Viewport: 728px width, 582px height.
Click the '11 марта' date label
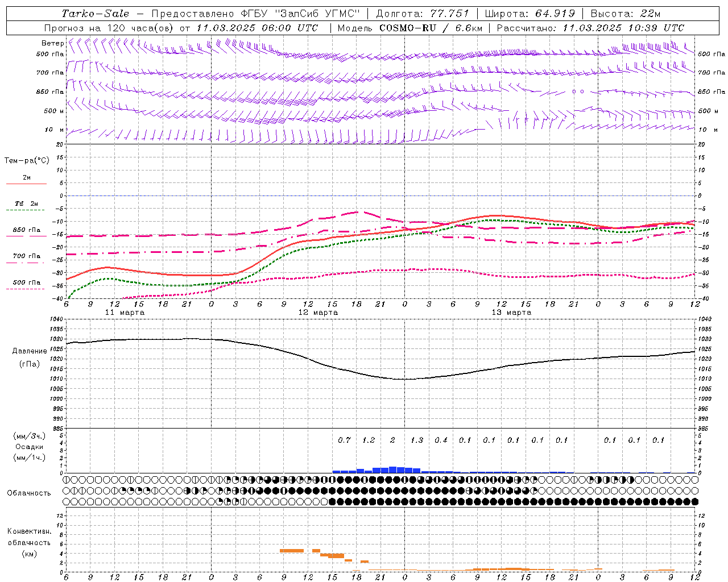click(x=125, y=313)
